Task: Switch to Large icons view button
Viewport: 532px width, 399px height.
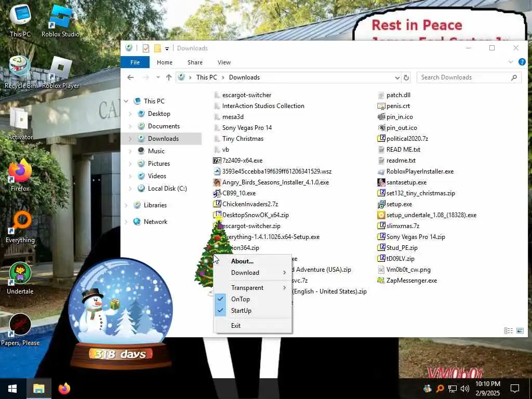Action: click(x=520, y=330)
